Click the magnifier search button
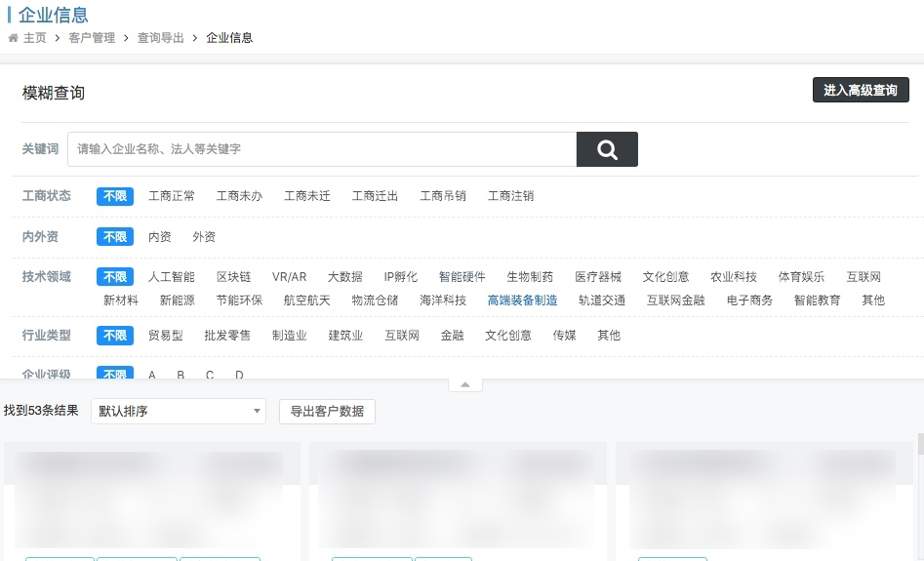This screenshot has height=561, width=924. pyautogui.click(x=607, y=149)
